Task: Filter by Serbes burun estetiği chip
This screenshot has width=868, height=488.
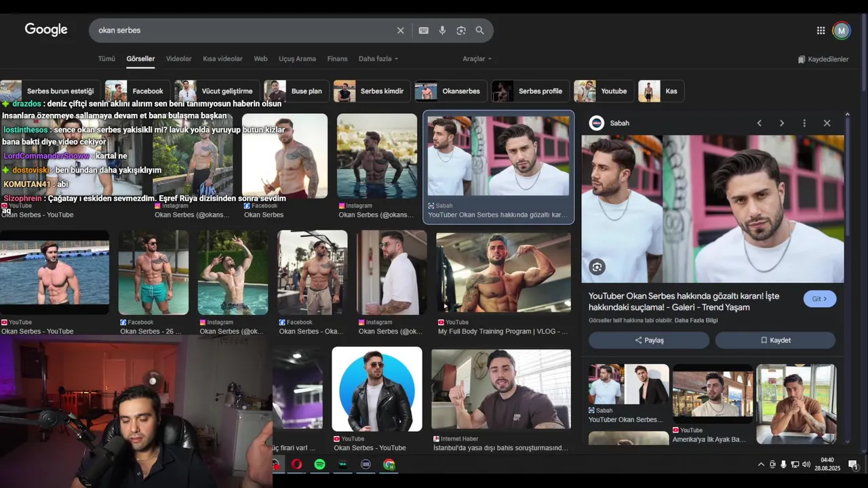Action: coord(51,91)
